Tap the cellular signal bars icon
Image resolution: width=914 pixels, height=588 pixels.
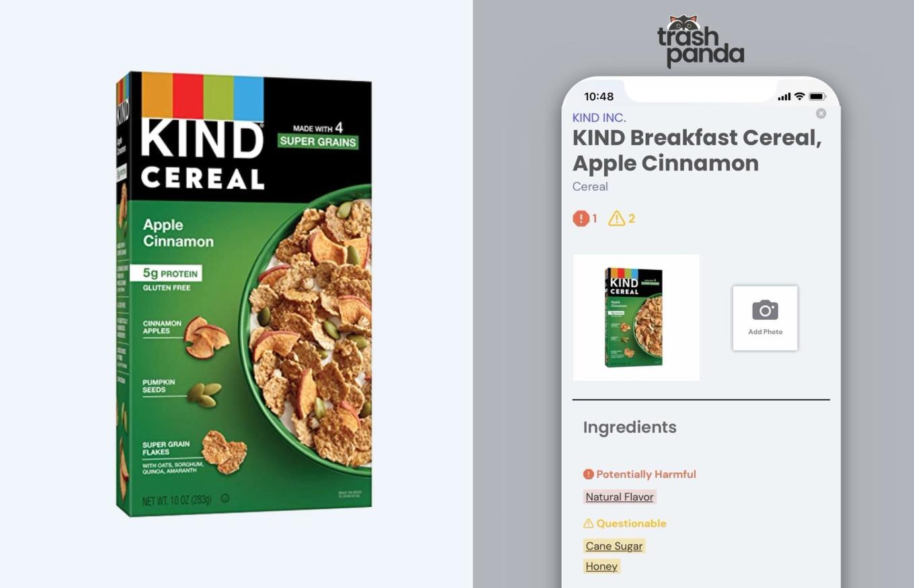pos(784,97)
